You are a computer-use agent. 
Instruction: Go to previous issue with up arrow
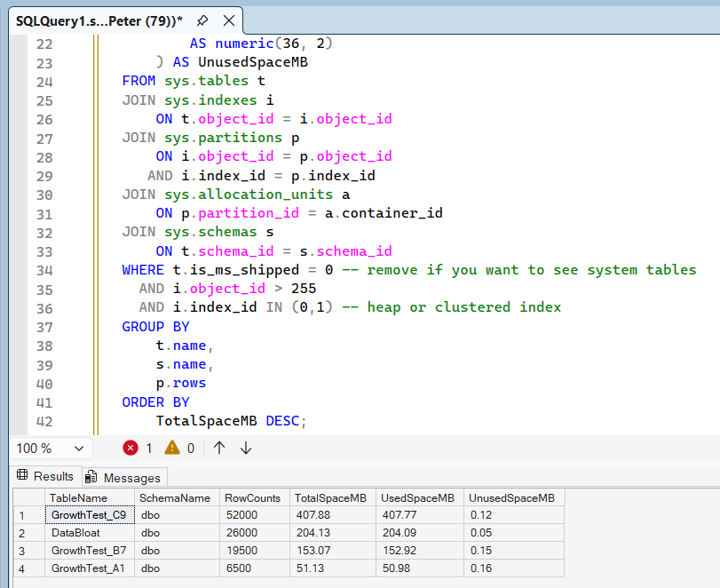tap(219, 449)
